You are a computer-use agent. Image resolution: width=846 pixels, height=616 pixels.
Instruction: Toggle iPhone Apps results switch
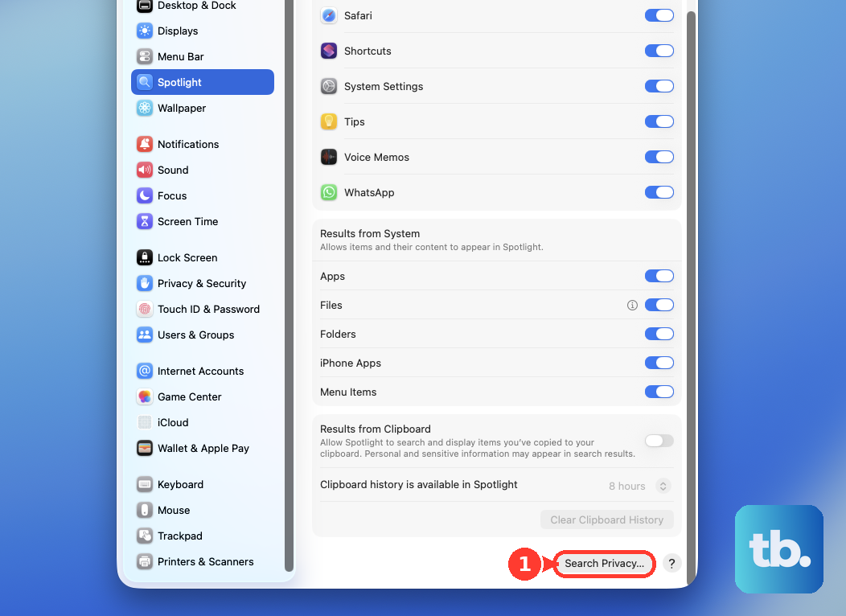pyautogui.click(x=659, y=363)
